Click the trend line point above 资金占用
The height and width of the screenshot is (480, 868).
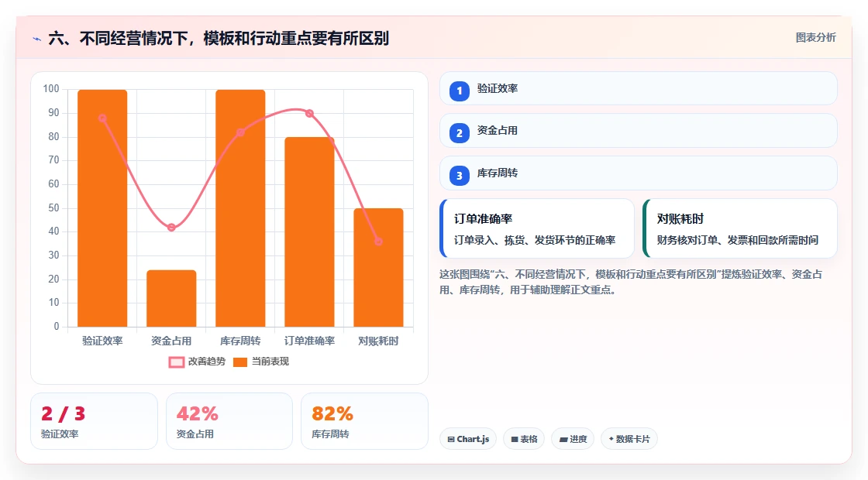pos(171,228)
